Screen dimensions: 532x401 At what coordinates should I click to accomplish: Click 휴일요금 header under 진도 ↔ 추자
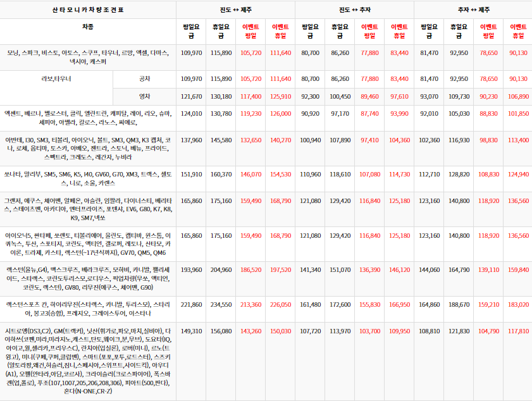pyautogui.click(x=340, y=31)
